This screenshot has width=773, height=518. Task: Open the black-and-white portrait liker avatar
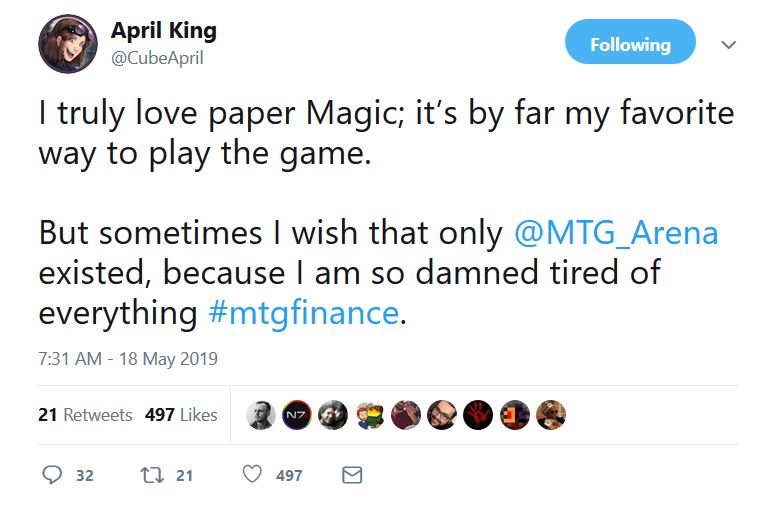coord(260,415)
